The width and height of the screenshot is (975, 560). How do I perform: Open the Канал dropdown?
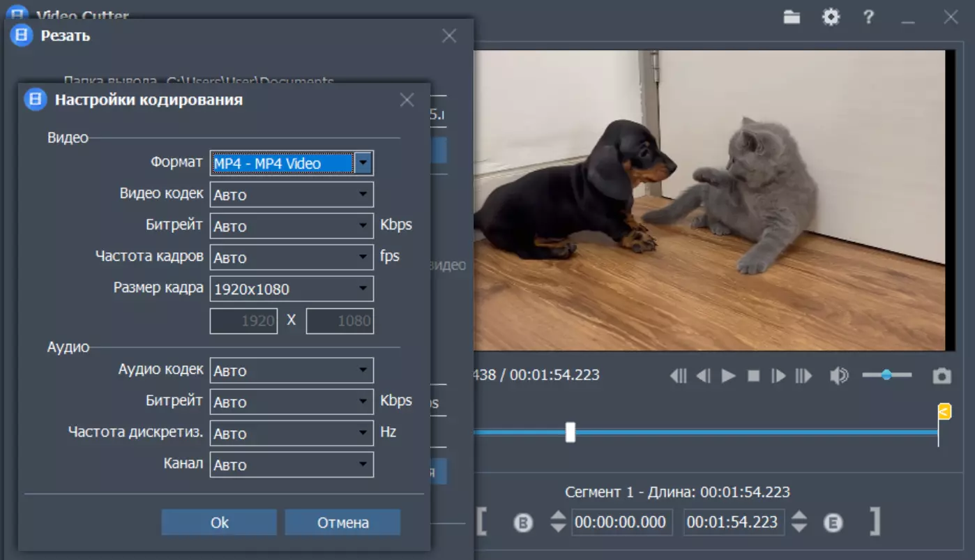[292, 464]
